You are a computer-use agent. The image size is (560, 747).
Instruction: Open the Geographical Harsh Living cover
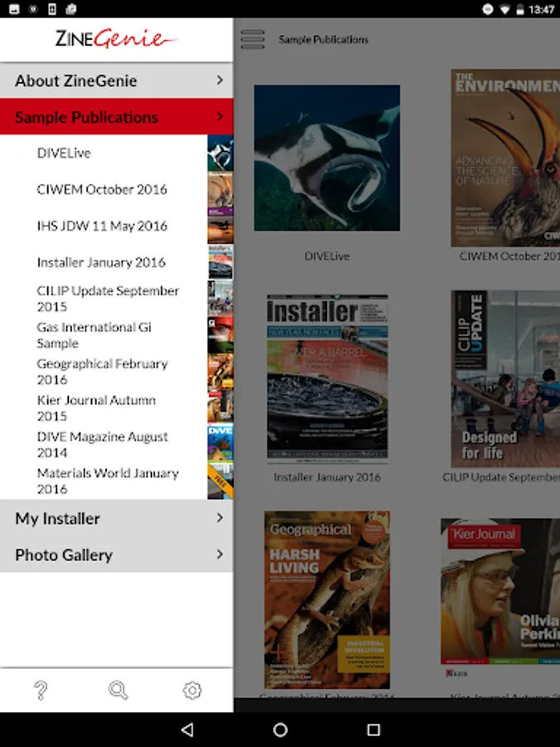[x=327, y=600]
